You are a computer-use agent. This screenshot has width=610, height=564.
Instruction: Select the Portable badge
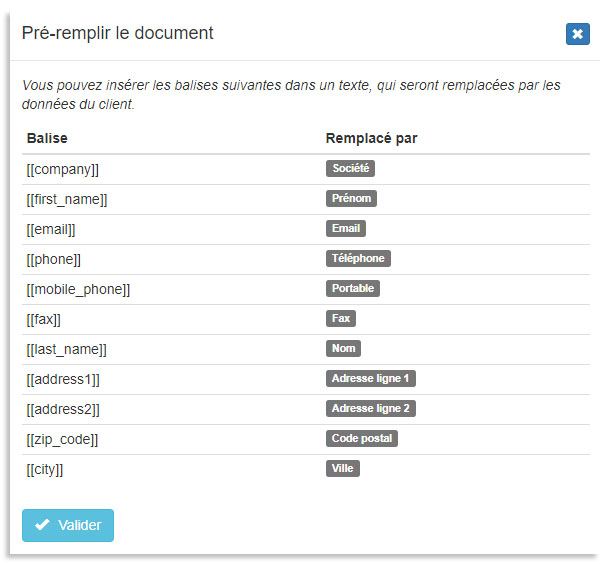tap(353, 289)
